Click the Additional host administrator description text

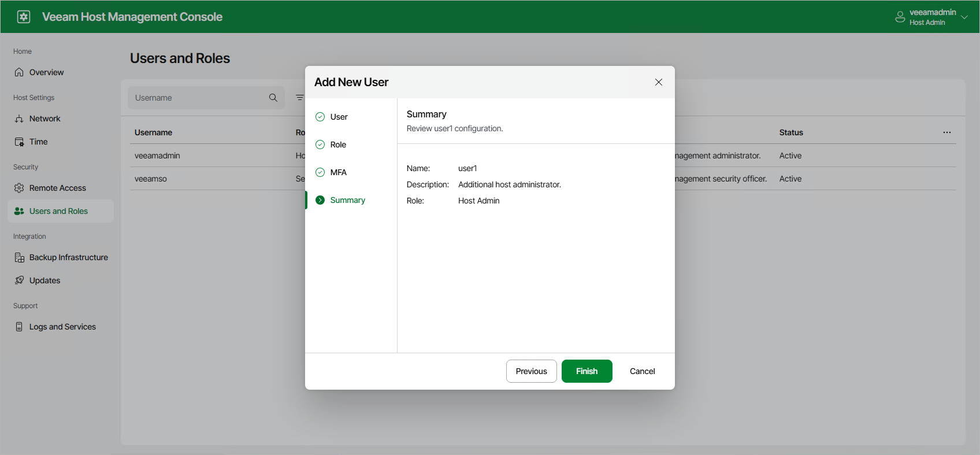click(x=510, y=184)
